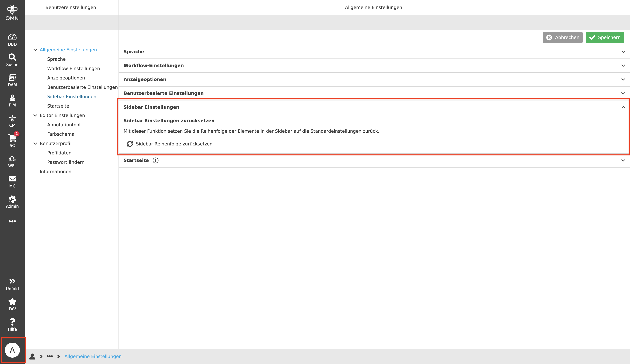Viewport: 630px width, 364px height.
Task: Collapse the Sidebar Einstellungen section
Action: coord(623,107)
